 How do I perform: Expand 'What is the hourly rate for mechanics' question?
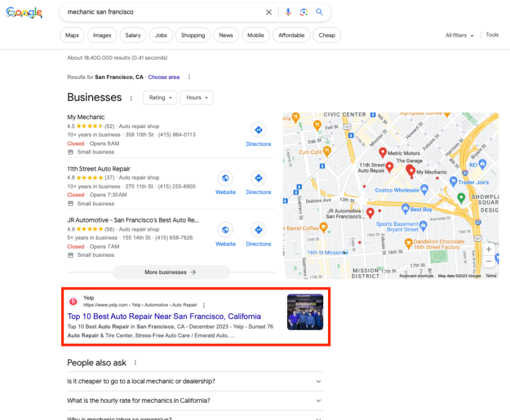click(195, 400)
